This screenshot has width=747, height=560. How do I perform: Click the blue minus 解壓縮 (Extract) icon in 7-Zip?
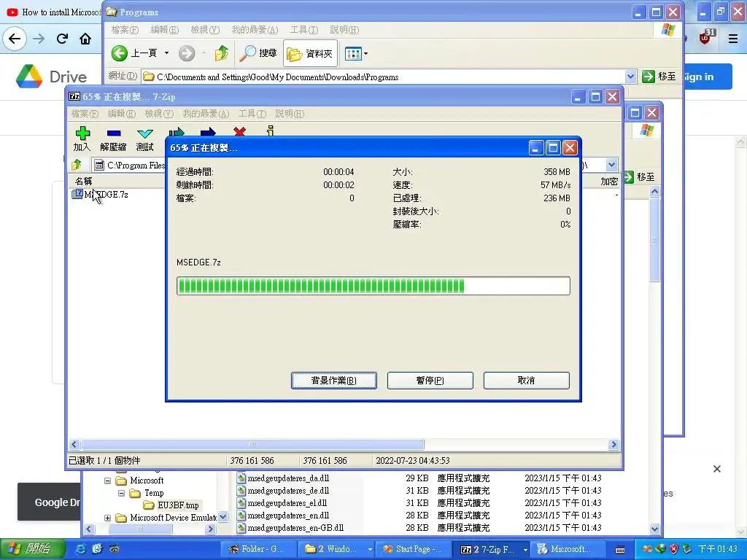pos(114,133)
